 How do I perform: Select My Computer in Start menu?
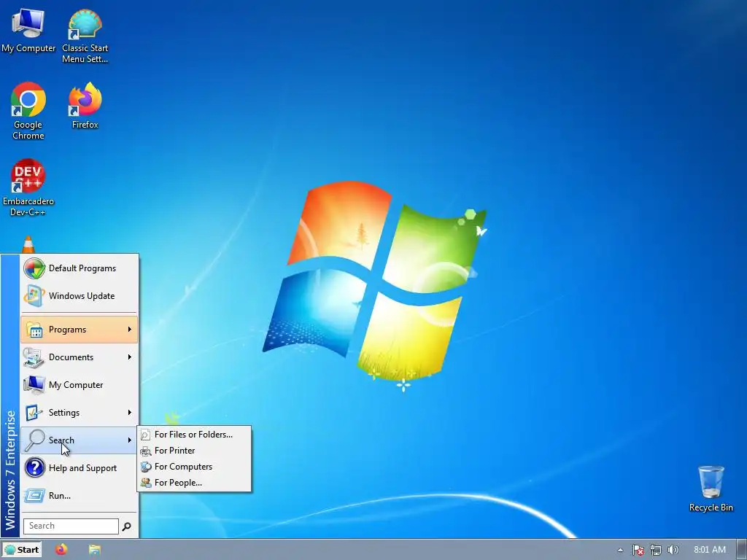point(79,385)
